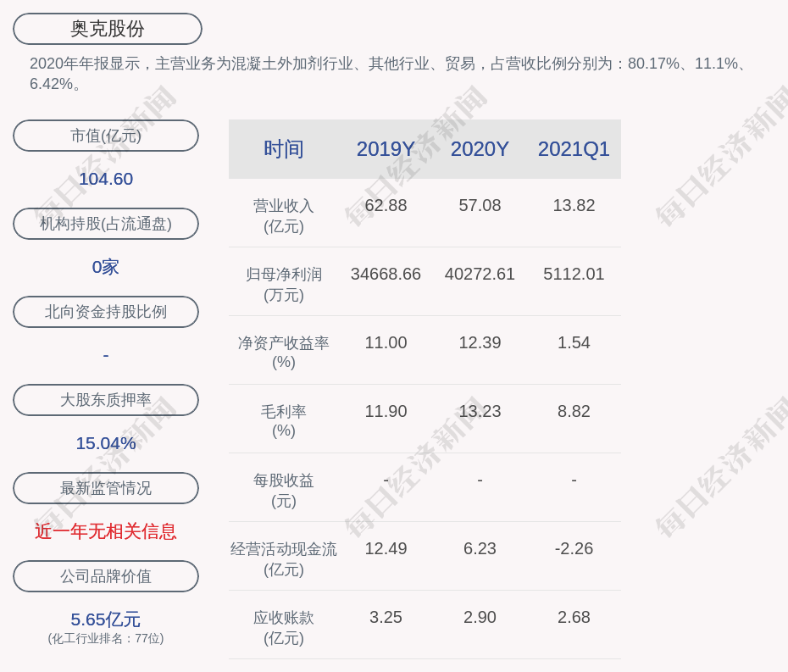Select the 15.04% pledge rate value
This screenshot has width=788, height=672.
pyautogui.click(x=106, y=443)
